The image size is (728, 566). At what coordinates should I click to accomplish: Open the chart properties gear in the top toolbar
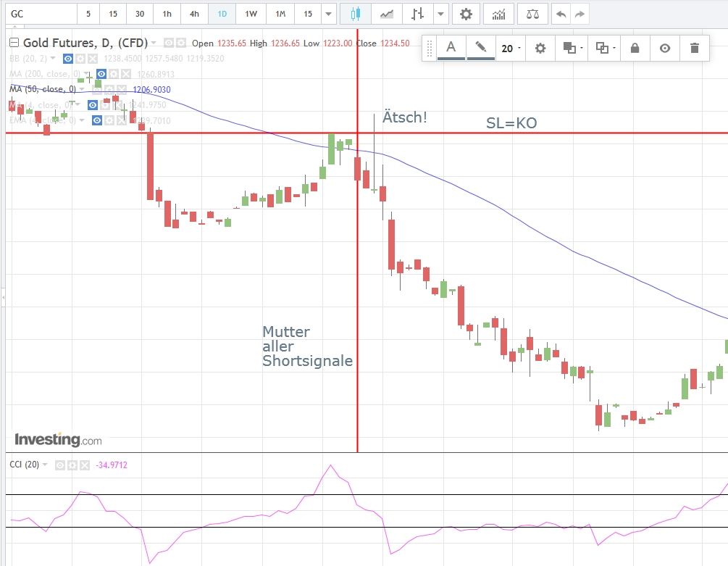tap(466, 14)
